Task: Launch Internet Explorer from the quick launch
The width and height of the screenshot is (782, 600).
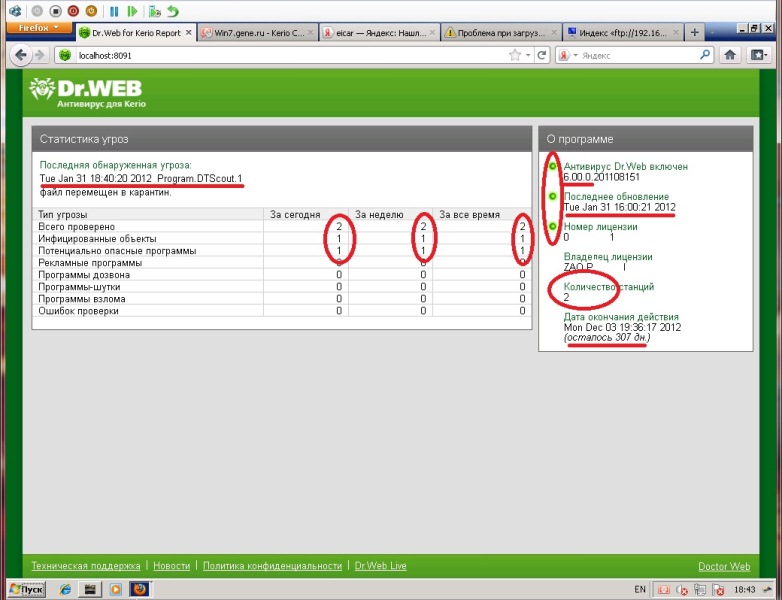Action: coord(65,590)
